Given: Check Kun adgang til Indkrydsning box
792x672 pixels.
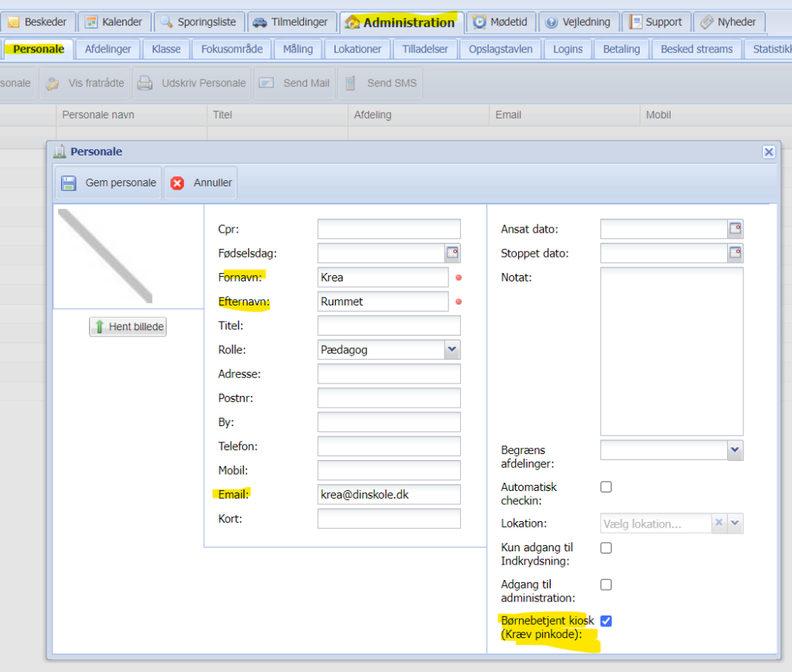Looking at the screenshot, I should 606,547.
